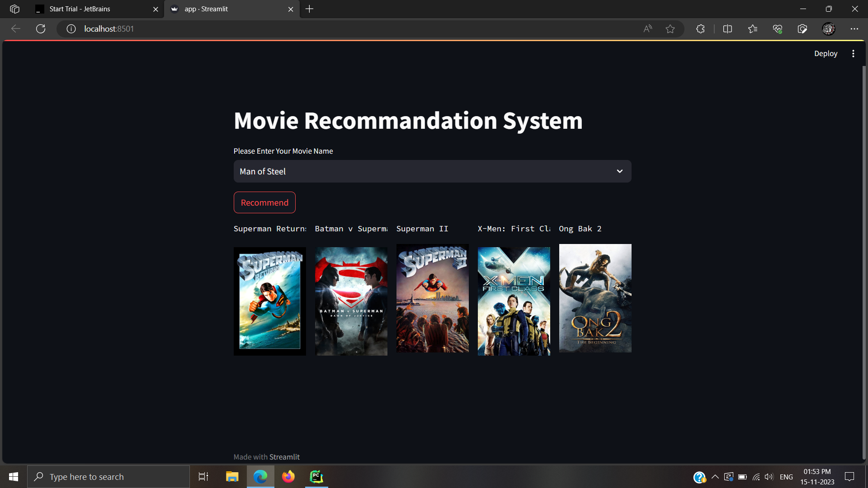Open Edge Collections icon
The width and height of the screenshot is (868, 488).
(x=753, y=28)
